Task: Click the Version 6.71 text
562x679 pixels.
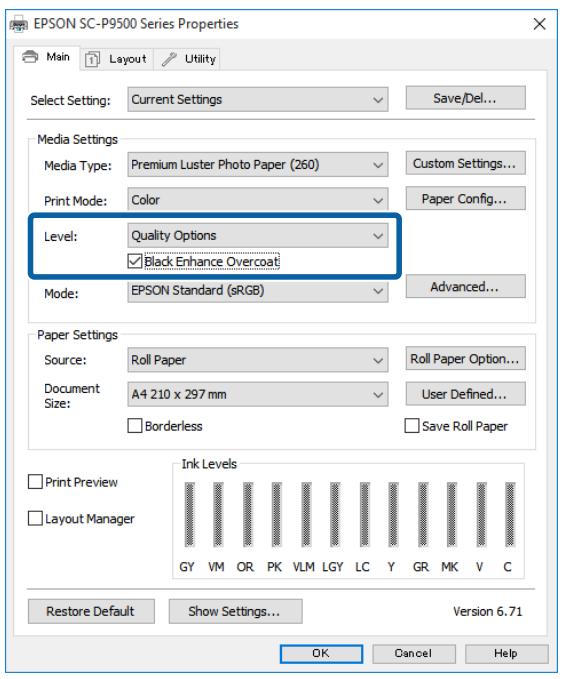Action: pos(488,611)
